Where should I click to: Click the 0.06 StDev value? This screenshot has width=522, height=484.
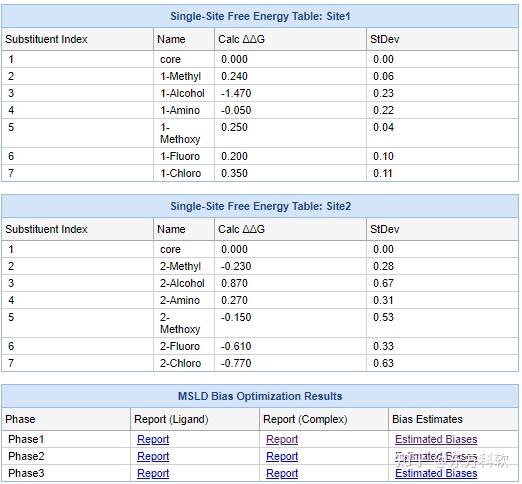[383, 76]
